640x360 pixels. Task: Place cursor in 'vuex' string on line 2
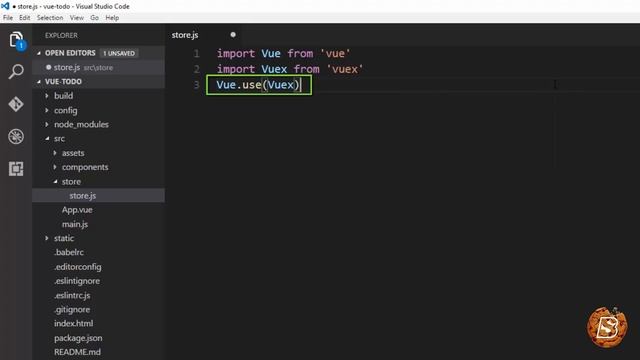tap(345, 69)
